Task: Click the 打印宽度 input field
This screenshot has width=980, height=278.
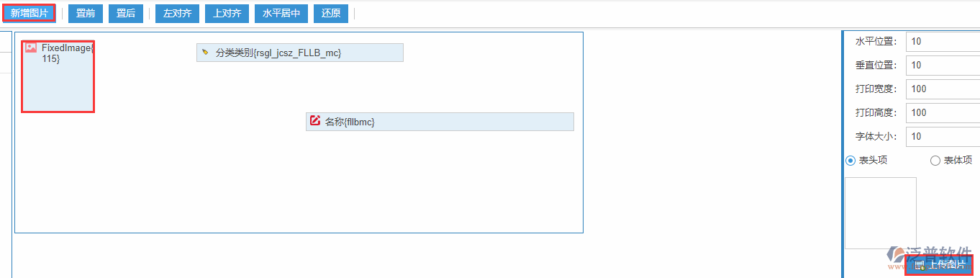Action: (943, 89)
